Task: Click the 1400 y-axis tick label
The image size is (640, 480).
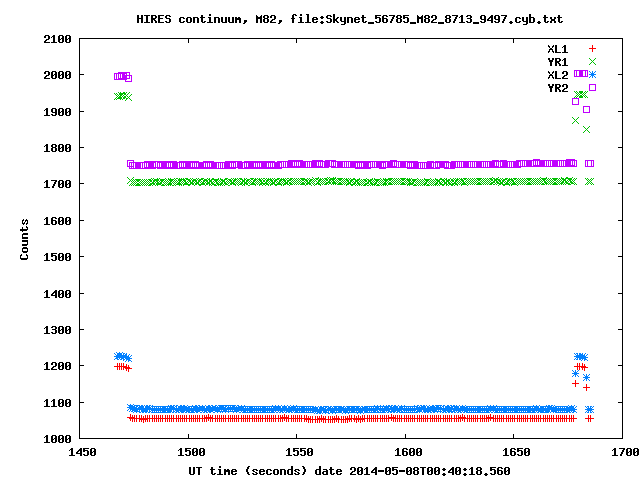Action: 57,293
